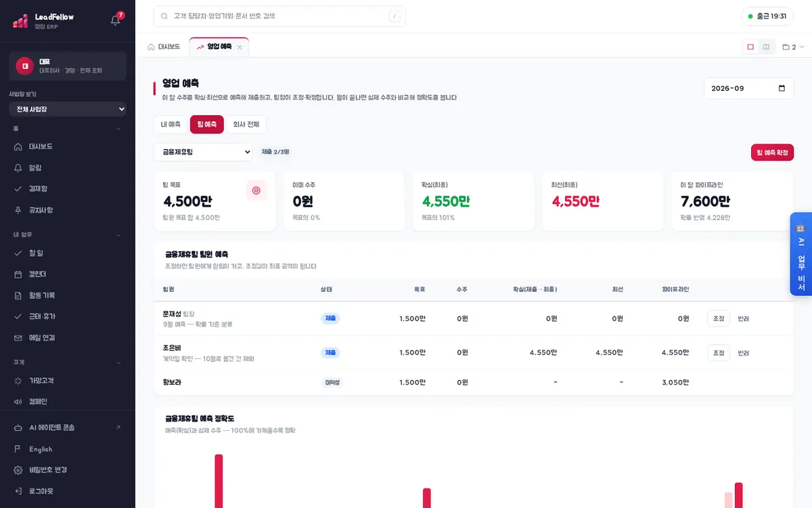The width and height of the screenshot is (812, 508).
Task: Click the slash shortcut key in search bar
Action: point(394,16)
